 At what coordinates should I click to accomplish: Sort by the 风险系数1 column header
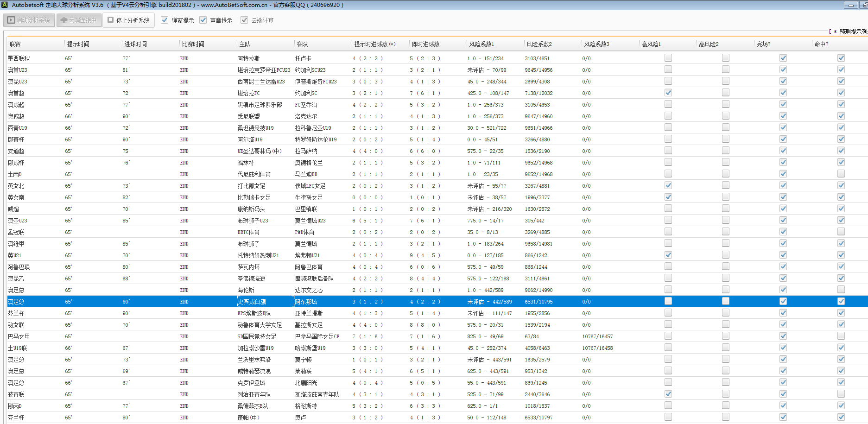[482, 44]
